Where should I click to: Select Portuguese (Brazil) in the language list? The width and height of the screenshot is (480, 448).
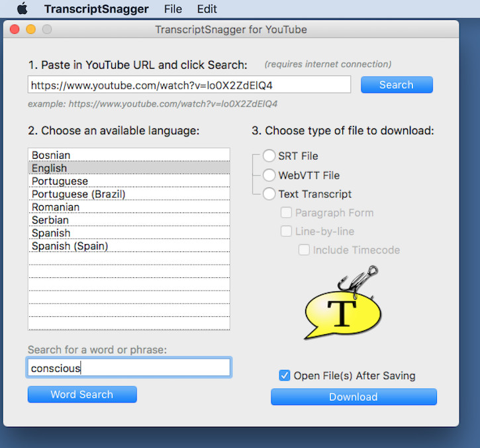[x=129, y=194]
